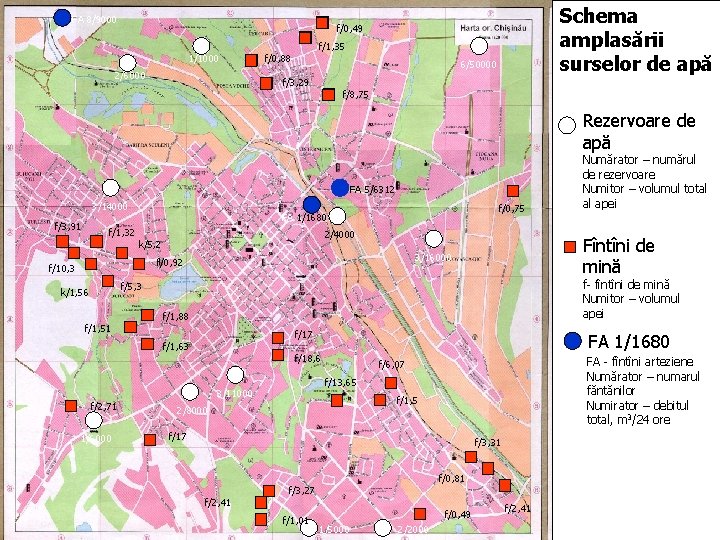Click the 'f/0,75' value label
This screenshot has height=540, width=720.
[x=511, y=208]
